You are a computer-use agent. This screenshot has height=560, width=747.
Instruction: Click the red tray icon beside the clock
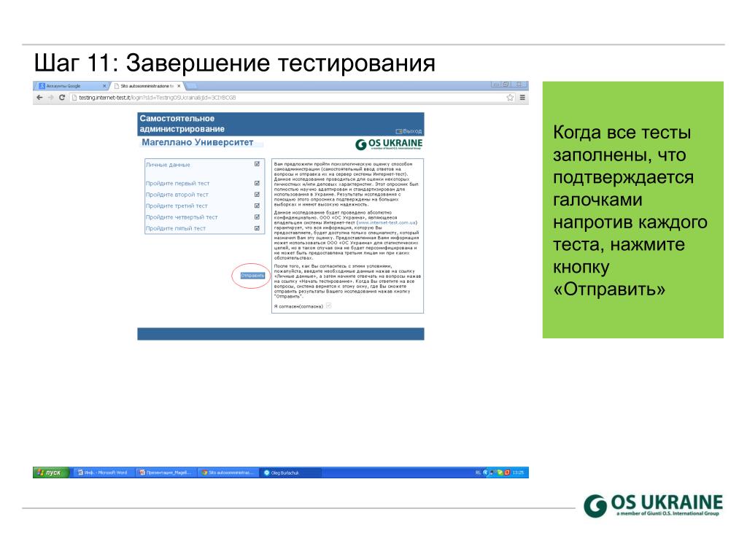[x=508, y=472]
